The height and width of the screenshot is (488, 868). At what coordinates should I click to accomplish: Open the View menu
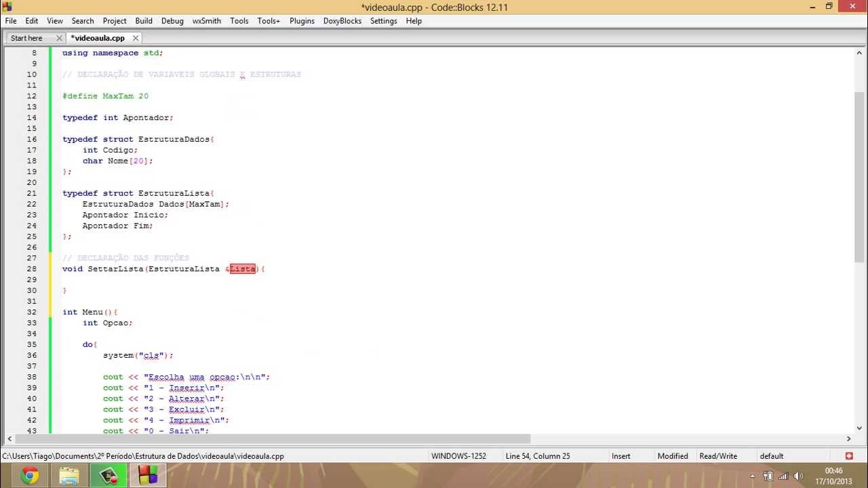[55, 21]
